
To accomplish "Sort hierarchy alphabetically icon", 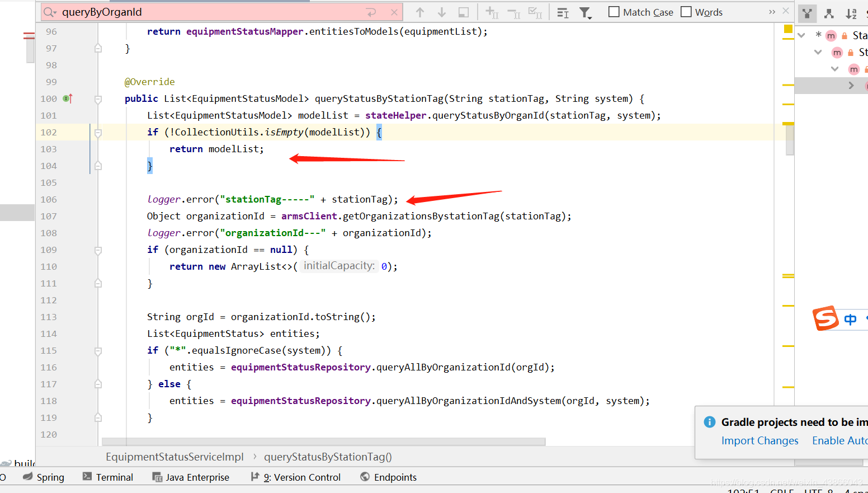I will 851,13.
